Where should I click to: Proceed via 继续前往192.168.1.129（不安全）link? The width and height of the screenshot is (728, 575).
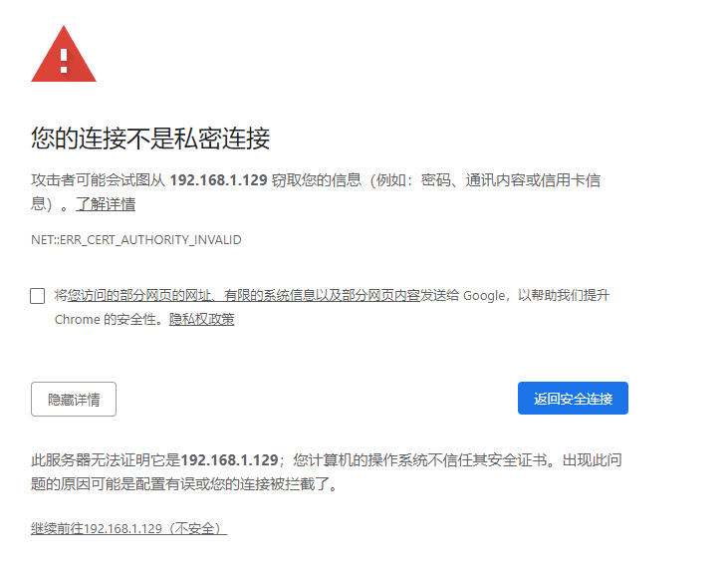(128, 528)
